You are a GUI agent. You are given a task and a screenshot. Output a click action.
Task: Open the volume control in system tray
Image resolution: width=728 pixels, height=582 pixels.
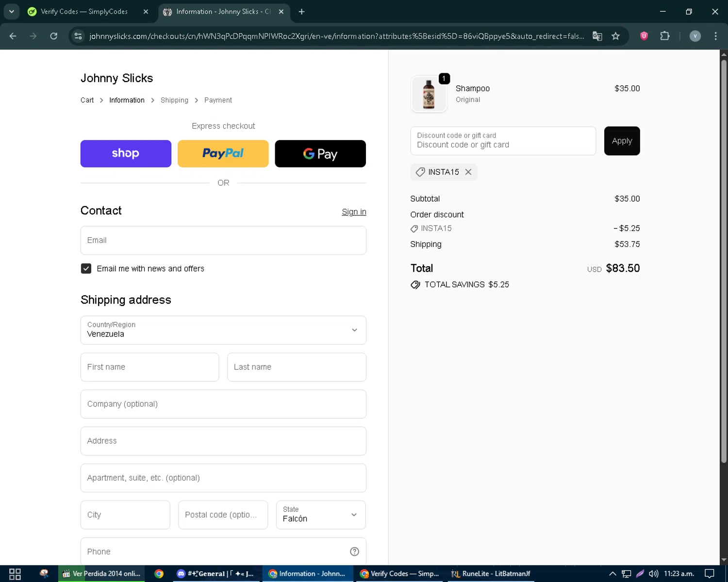click(653, 574)
